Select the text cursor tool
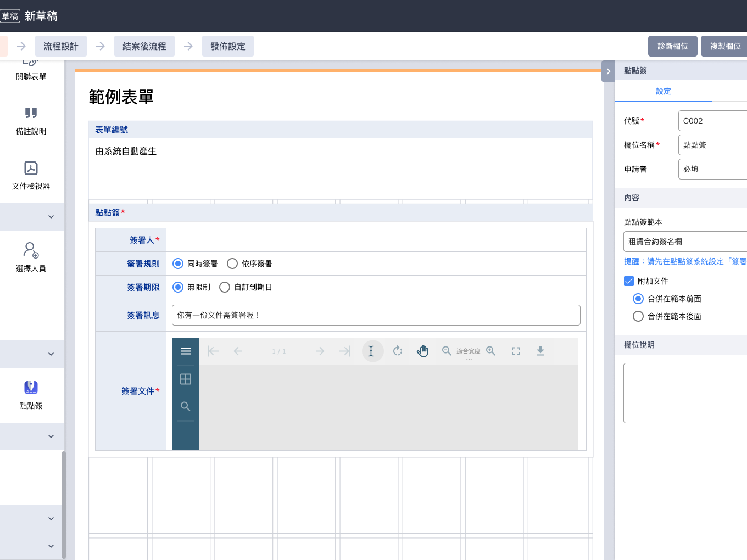Screen dimensions: 747x560 pyautogui.click(x=372, y=351)
